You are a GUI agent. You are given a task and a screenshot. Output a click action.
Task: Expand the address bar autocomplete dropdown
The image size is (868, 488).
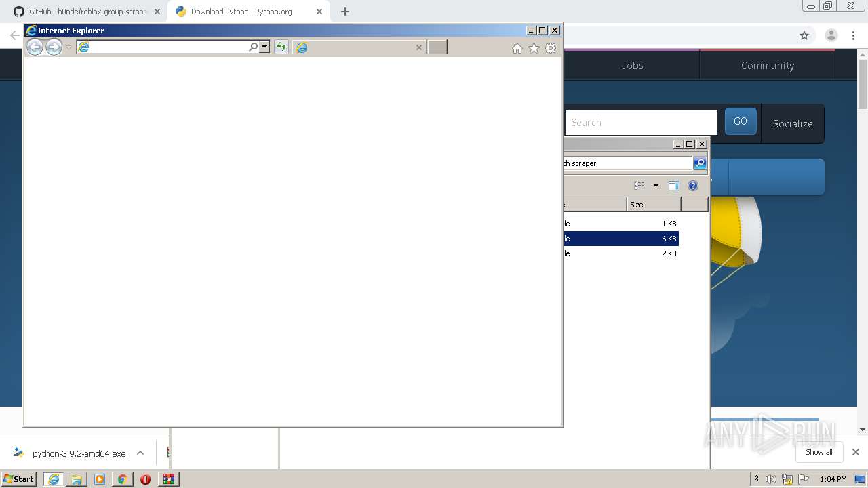(264, 47)
